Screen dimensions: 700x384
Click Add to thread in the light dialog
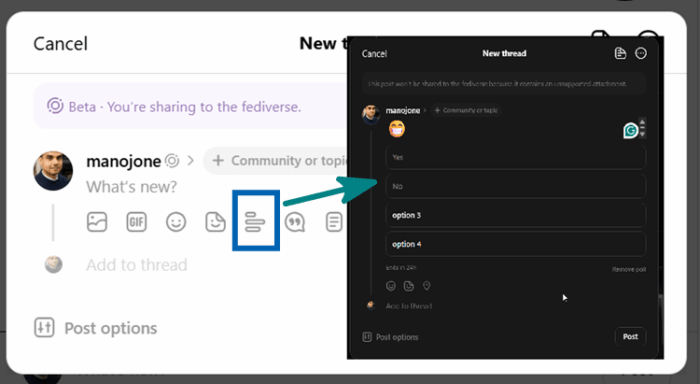pyautogui.click(x=137, y=265)
